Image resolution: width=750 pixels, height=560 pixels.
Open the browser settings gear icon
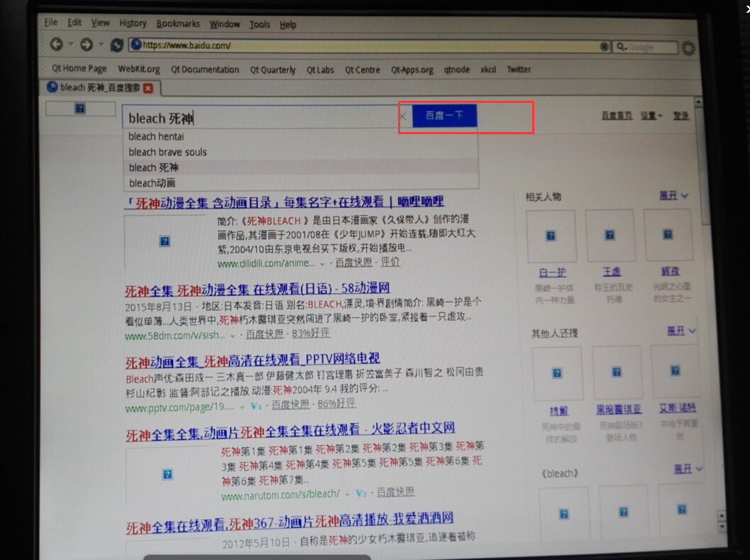coord(688,48)
